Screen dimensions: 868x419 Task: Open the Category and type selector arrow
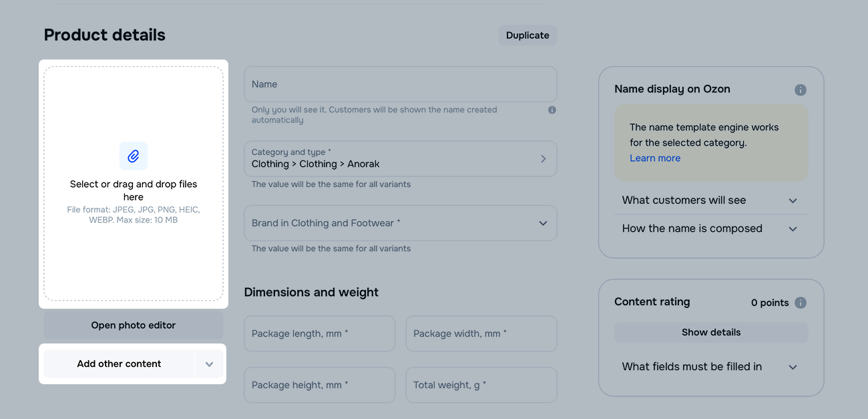[543, 159]
